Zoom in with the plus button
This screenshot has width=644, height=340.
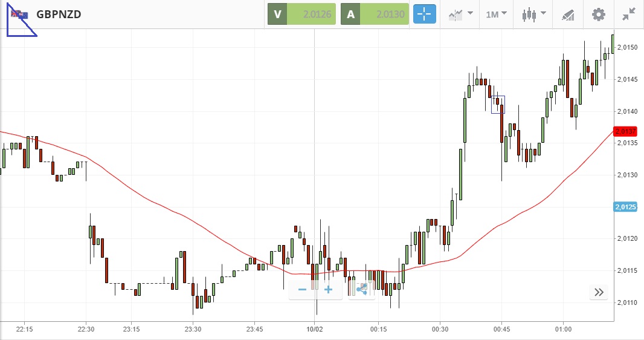tap(329, 290)
